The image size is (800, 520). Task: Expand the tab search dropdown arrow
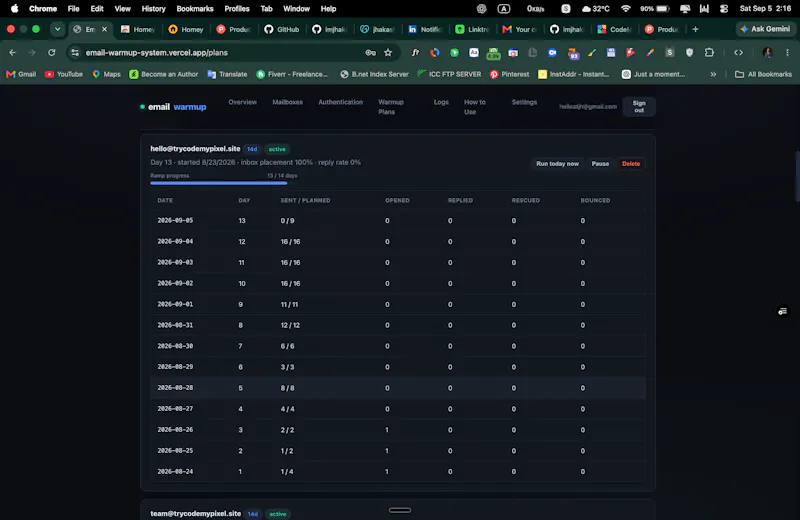57,29
